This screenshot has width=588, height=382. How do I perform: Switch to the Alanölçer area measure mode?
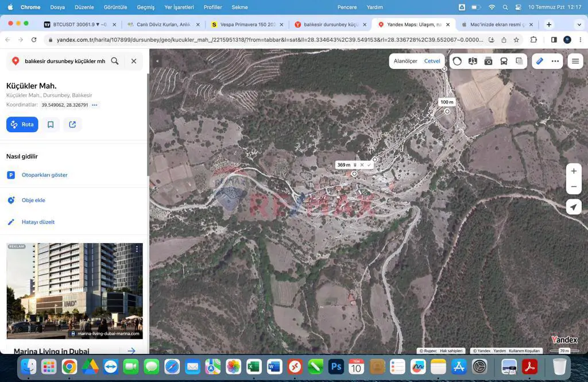[x=405, y=61]
